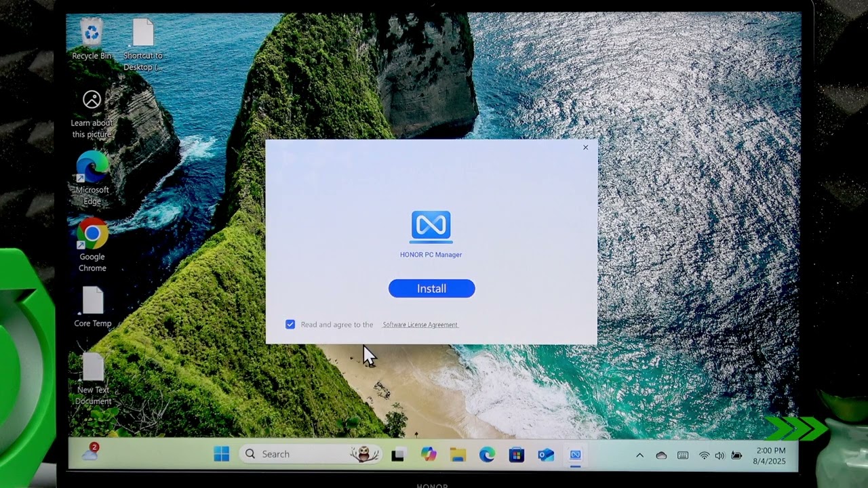Viewport: 868px width, 488px height.
Task: Select the Shortcut to Desktop file icon
Action: pos(143,45)
